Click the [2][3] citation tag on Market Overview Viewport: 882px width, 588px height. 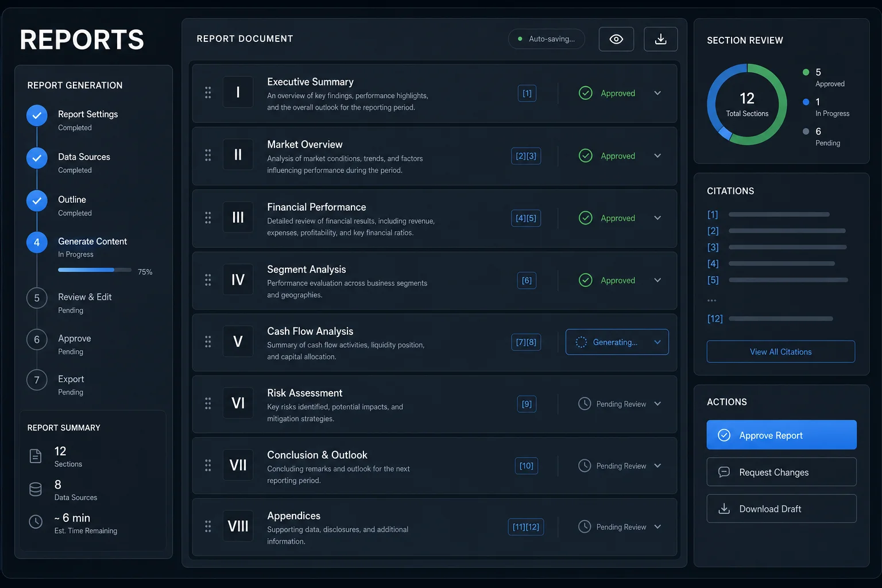526,156
